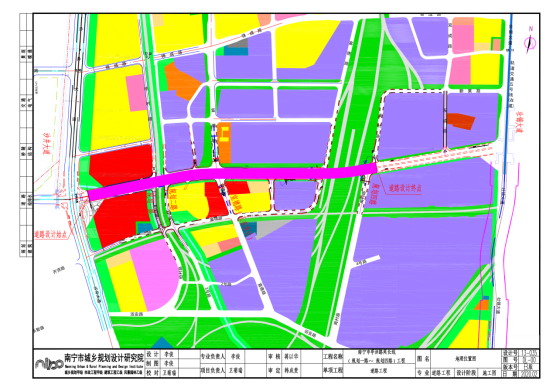The image size is (554, 392).
Task: Click the light violet semicircular parcel
Action: [155, 277]
